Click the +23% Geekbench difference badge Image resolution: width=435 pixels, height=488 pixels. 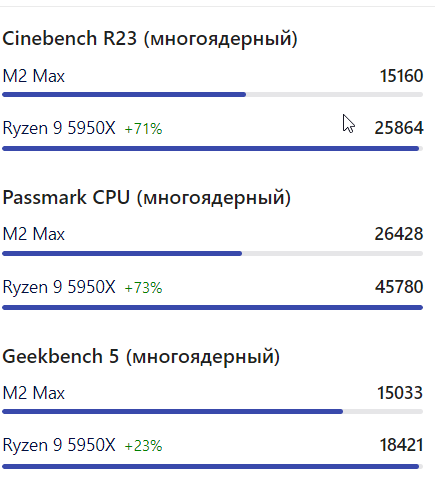click(x=143, y=446)
